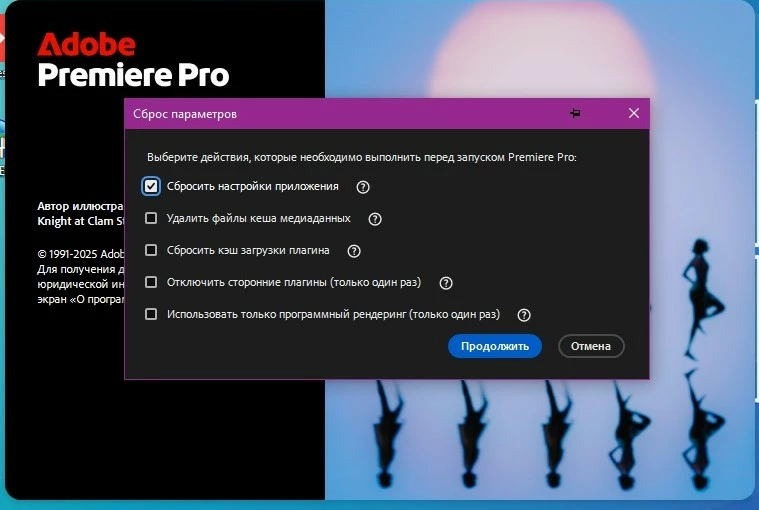The height and width of the screenshot is (510, 759).
Task: Uncheck 'Сбросить настройки приложения' checkbox
Action: tap(151, 186)
